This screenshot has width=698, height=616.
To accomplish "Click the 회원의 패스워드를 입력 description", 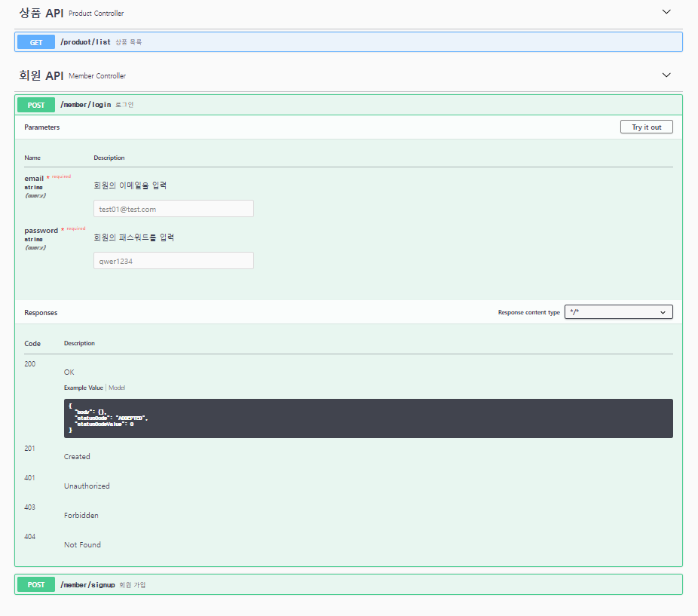I will (133, 238).
